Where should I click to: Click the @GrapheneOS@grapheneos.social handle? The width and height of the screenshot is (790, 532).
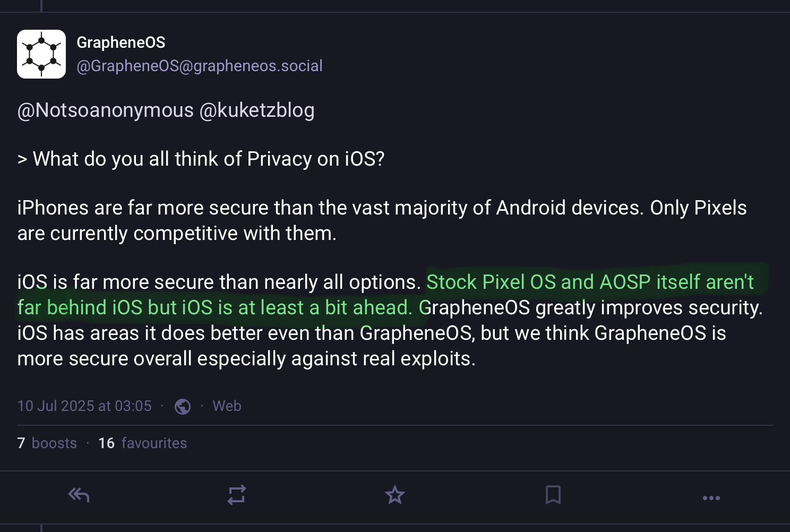click(200, 66)
